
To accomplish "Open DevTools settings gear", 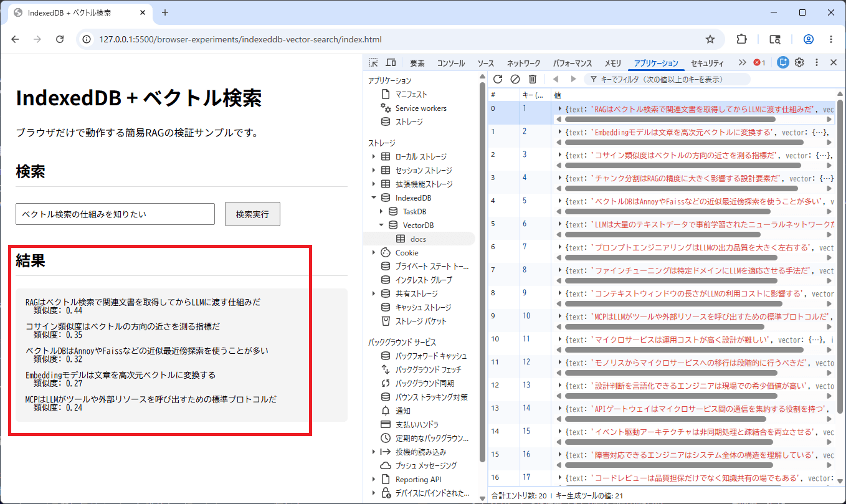I will point(799,62).
